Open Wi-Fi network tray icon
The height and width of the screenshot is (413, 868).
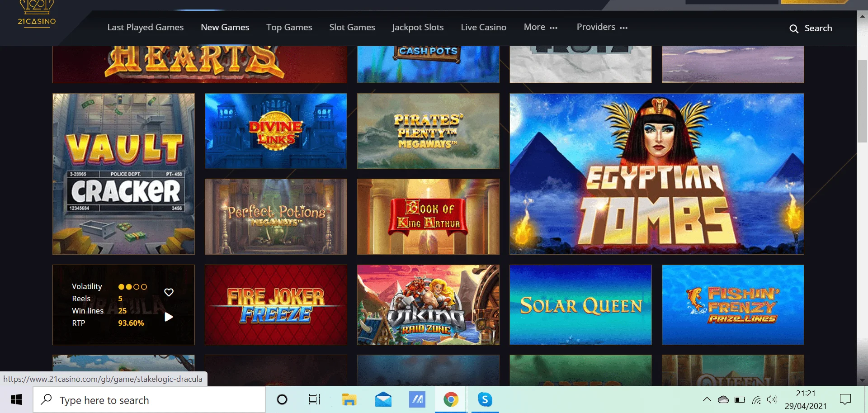pyautogui.click(x=756, y=399)
